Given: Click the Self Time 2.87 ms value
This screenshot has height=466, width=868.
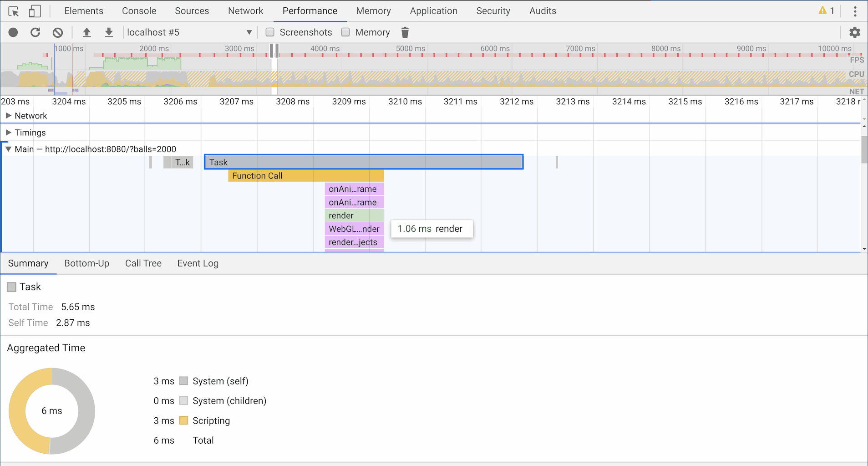Looking at the screenshot, I should (x=73, y=323).
